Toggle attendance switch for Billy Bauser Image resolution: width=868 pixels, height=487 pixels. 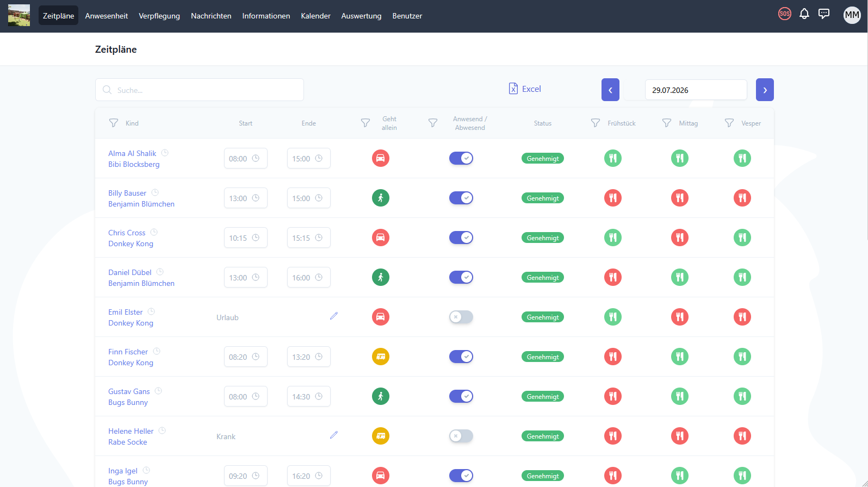click(461, 198)
